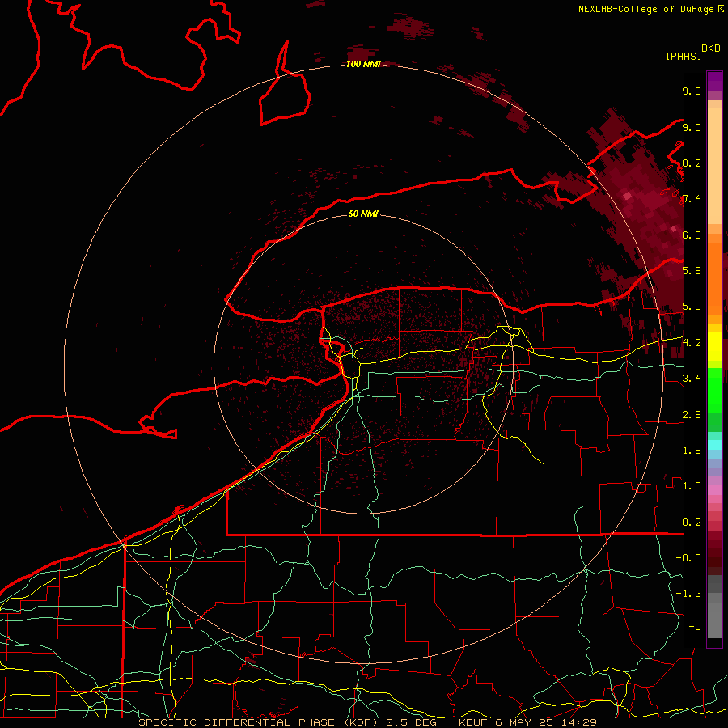Screen dimensions: 728x728
Task: Pick the orange segment of the color bar
Action: [x=714, y=278]
